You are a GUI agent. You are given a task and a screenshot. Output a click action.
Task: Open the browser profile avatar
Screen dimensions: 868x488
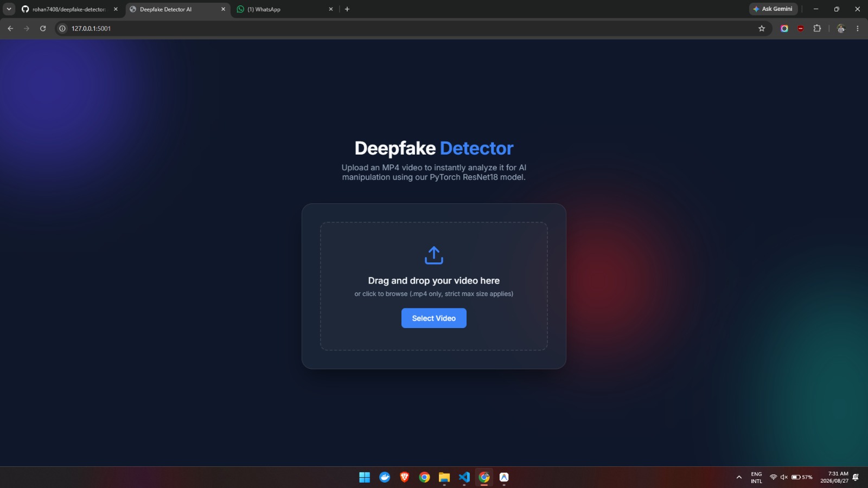click(841, 28)
